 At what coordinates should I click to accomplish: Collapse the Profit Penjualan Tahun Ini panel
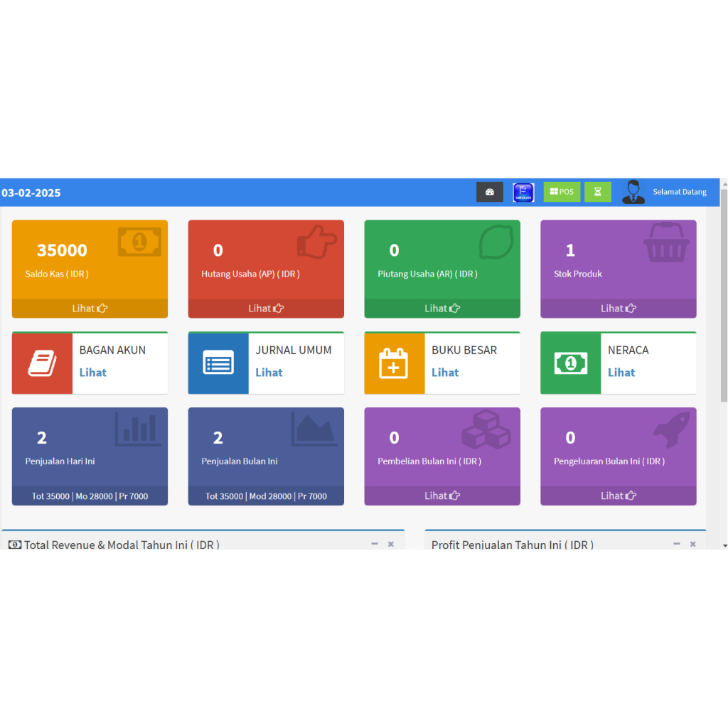[x=676, y=543]
